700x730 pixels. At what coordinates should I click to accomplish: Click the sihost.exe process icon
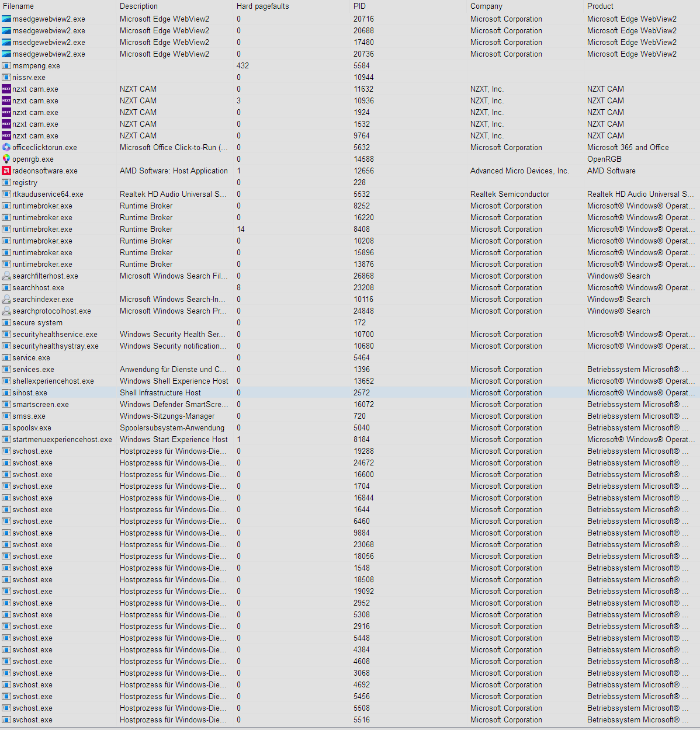click(6, 392)
